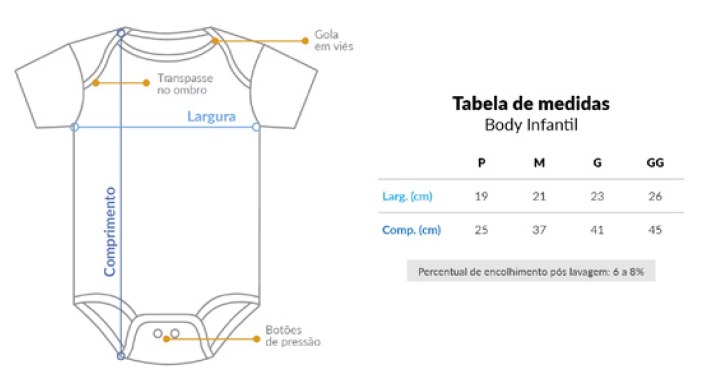Click the 'Larg. (cm)' row label

pyautogui.click(x=407, y=196)
